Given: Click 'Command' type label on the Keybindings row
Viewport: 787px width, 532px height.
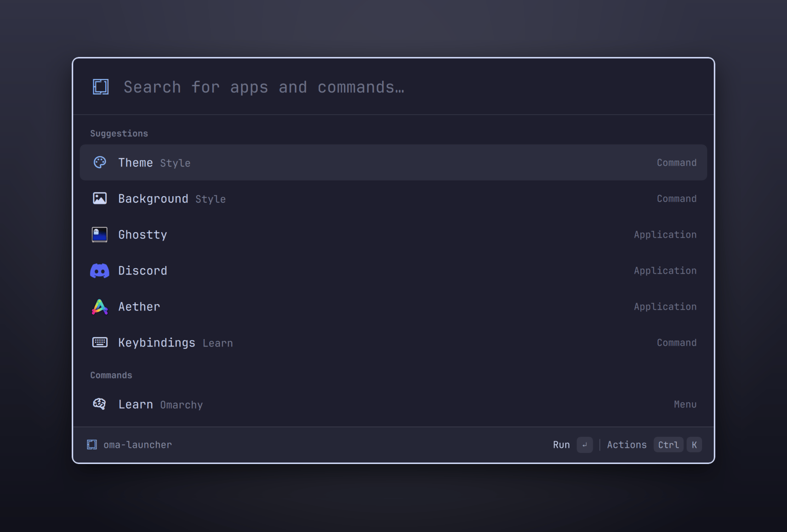Looking at the screenshot, I should tap(677, 343).
